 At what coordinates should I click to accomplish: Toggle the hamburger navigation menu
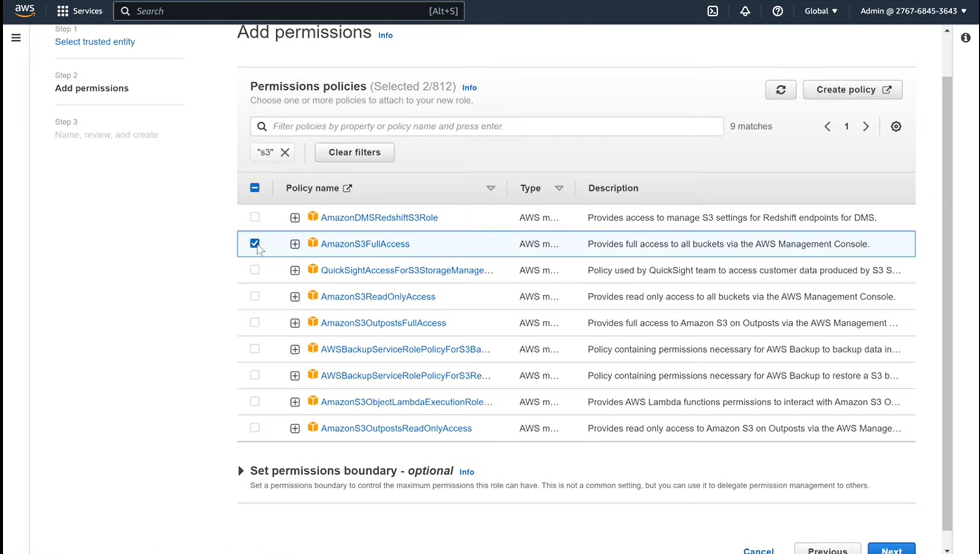16,38
